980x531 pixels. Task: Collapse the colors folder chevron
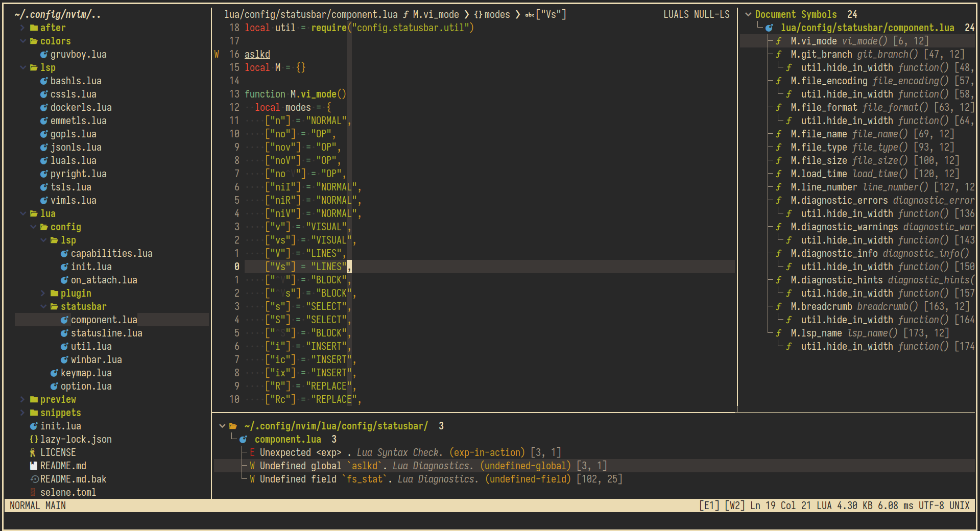tap(22, 41)
